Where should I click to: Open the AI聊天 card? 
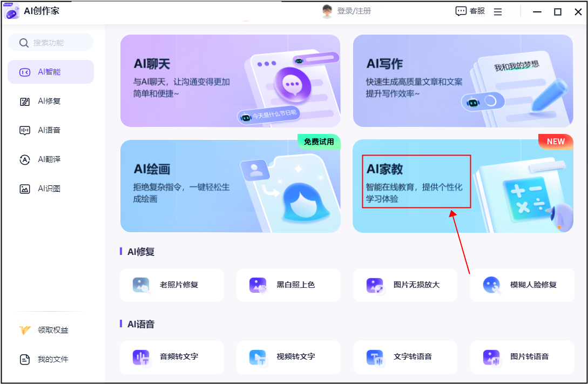coord(230,81)
